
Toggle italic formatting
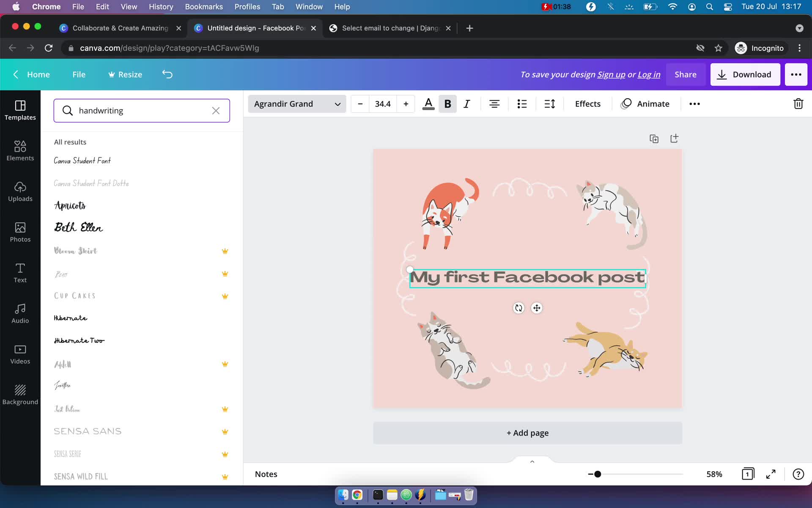tap(467, 104)
